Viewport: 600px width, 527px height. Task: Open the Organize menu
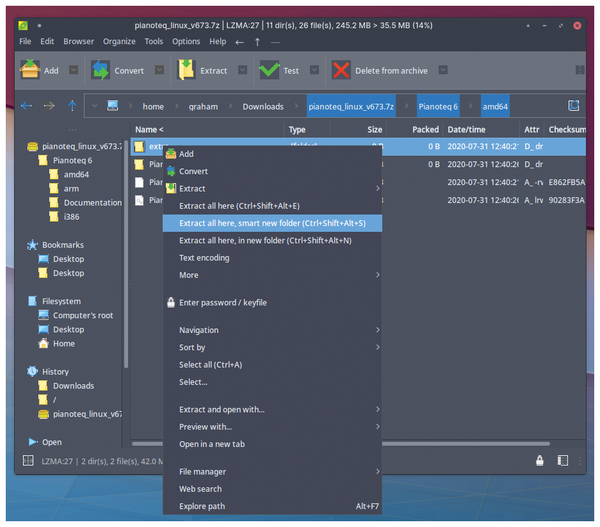click(x=119, y=41)
